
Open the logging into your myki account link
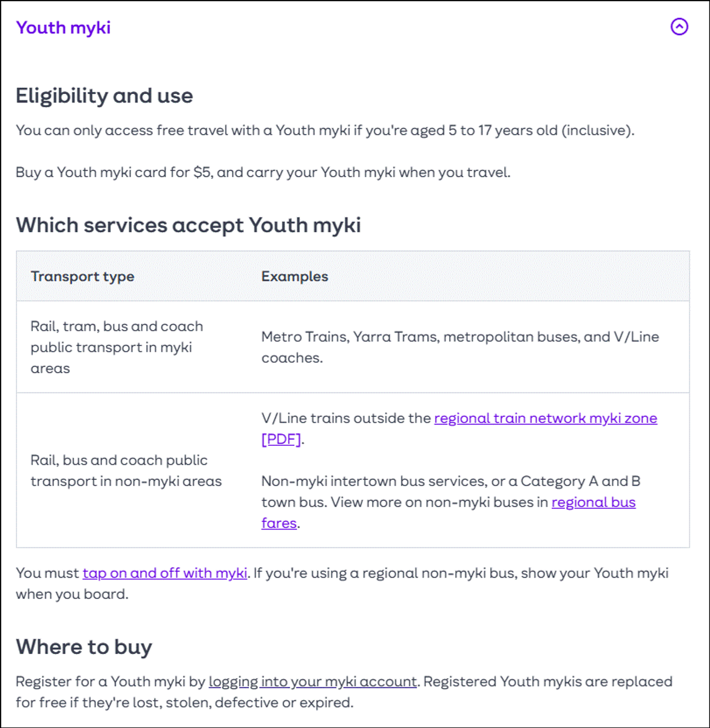(313, 681)
